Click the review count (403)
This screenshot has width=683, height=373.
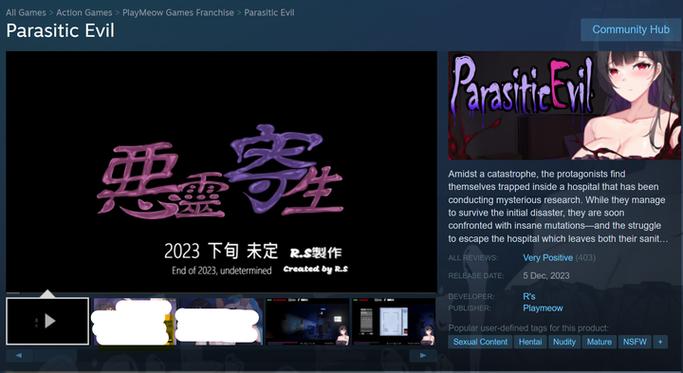585,258
